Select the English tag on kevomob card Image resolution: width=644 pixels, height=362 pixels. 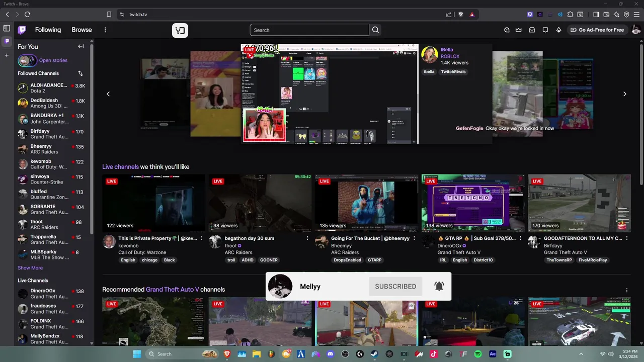click(x=128, y=260)
